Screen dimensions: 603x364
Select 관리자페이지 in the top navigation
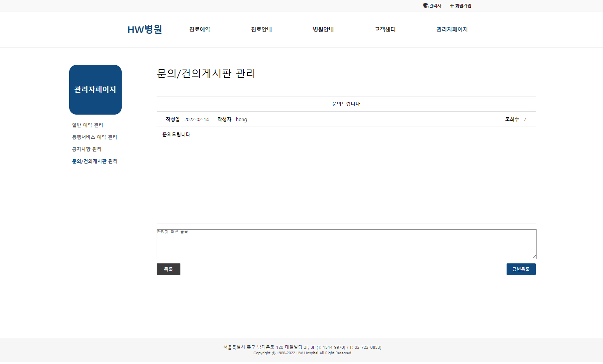point(452,29)
